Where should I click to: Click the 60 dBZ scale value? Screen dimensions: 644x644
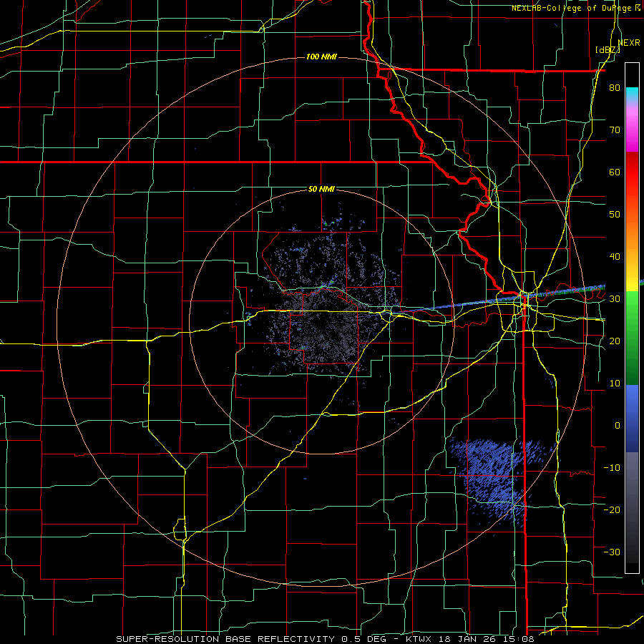(615, 172)
